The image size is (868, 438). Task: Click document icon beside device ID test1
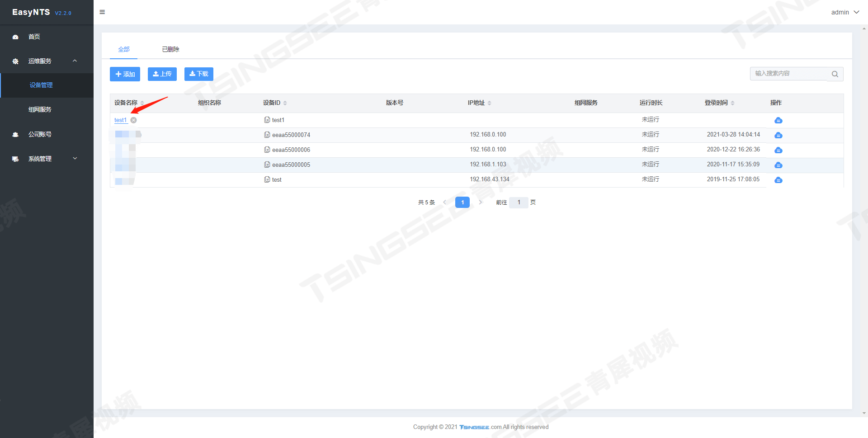click(267, 120)
